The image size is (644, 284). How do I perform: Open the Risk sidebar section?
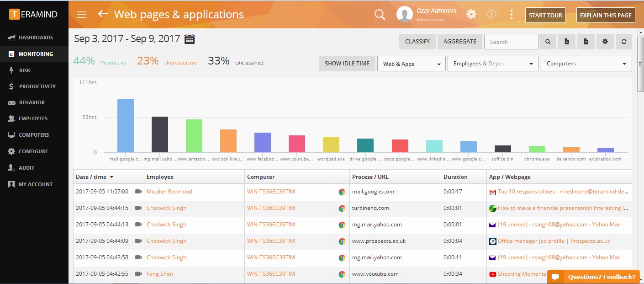34,70
